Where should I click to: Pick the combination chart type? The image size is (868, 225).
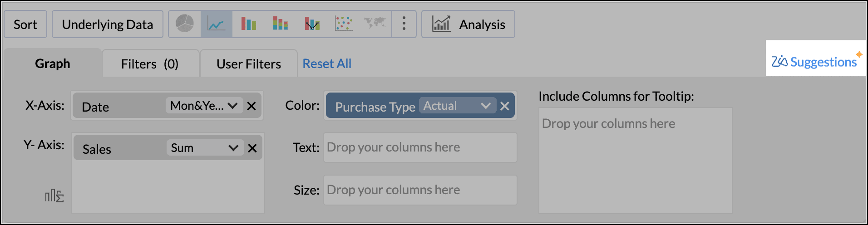[x=312, y=24]
